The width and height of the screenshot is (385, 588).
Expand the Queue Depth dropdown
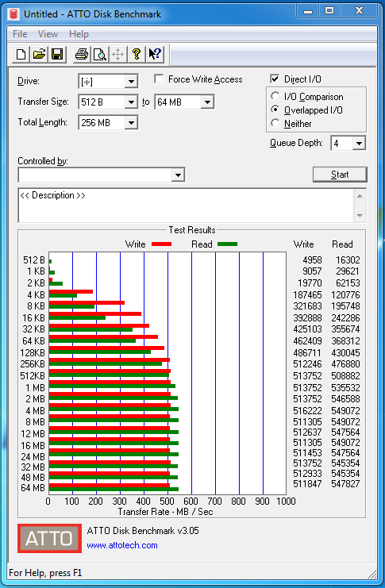pos(359,144)
